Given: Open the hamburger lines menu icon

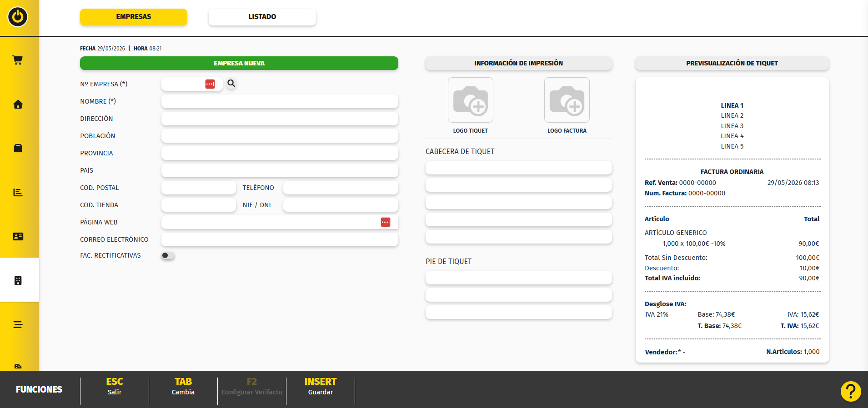Looking at the screenshot, I should click(18, 324).
